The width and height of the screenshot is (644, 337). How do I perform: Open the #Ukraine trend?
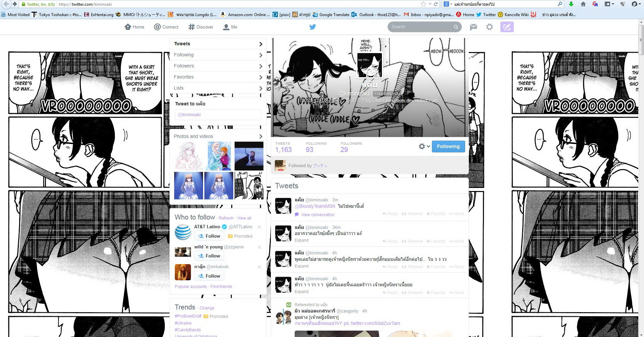point(183,323)
